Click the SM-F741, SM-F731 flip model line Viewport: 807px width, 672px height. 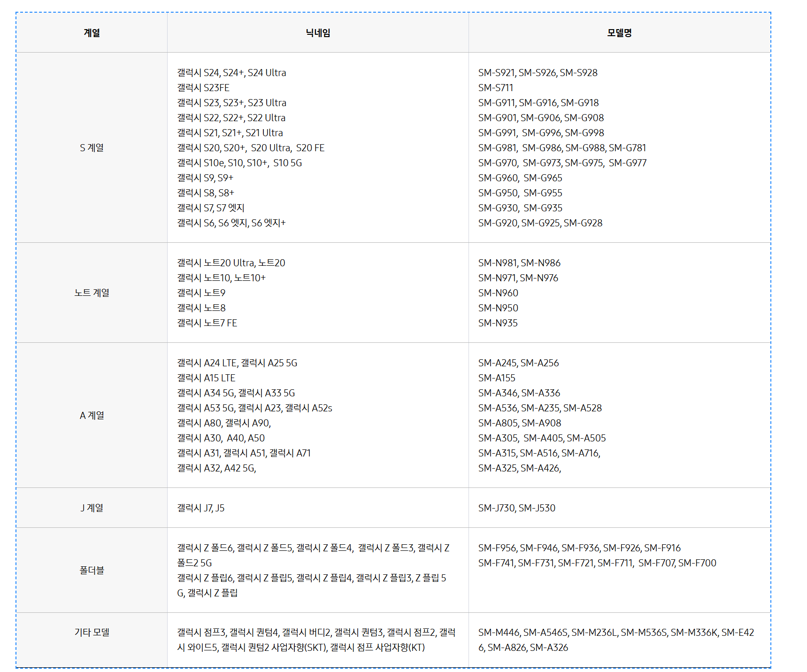[x=597, y=563]
